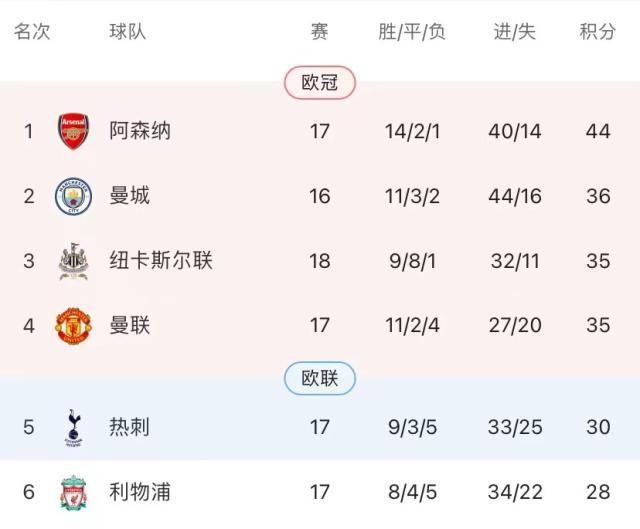Click the Manchester United club crest
This screenshot has height=529, width=640.
point(73,326)
